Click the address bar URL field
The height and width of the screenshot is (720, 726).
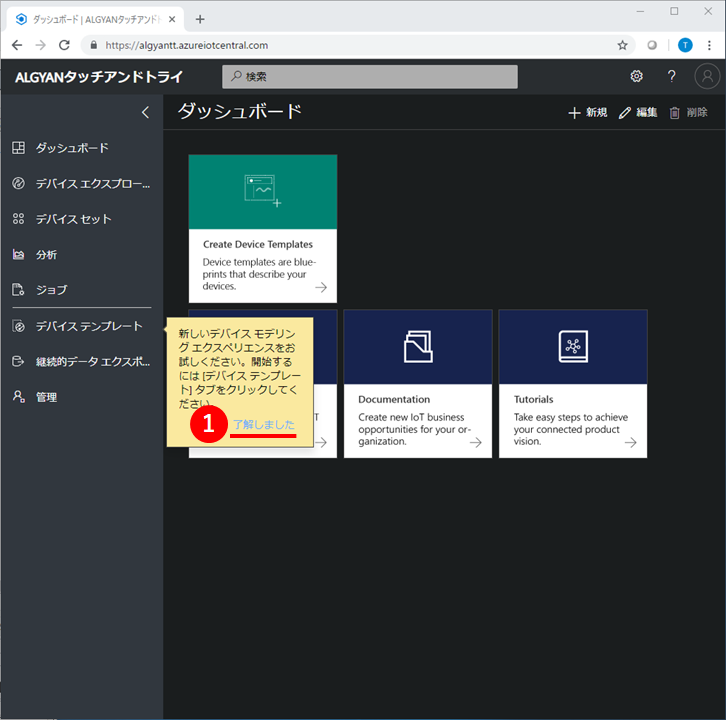tap(357, 45)
